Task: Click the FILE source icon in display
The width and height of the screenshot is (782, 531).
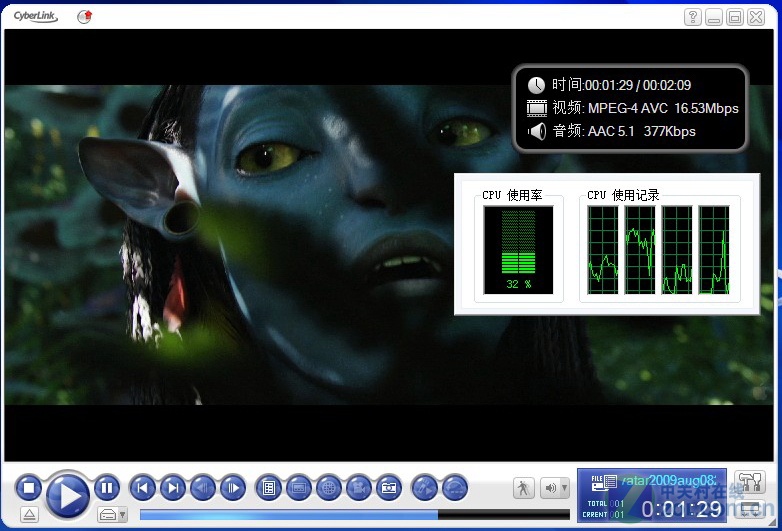Action: pyautogui.click(x=603, y=482)
